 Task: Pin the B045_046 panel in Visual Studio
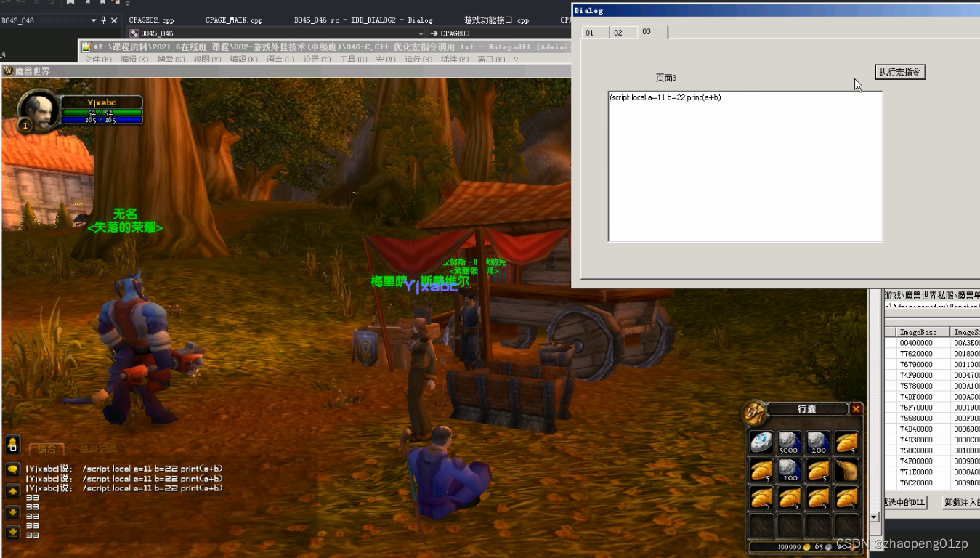tap(104, 20)
